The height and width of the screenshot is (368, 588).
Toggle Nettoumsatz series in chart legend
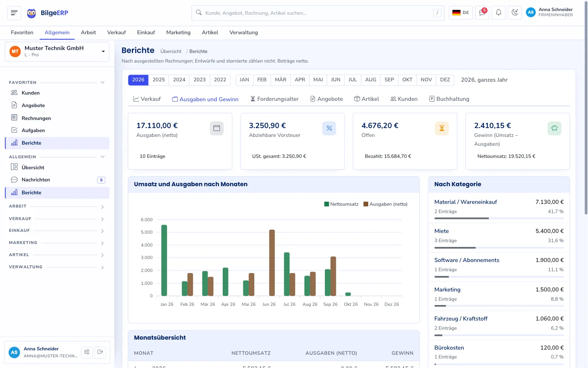coord(341,204)
